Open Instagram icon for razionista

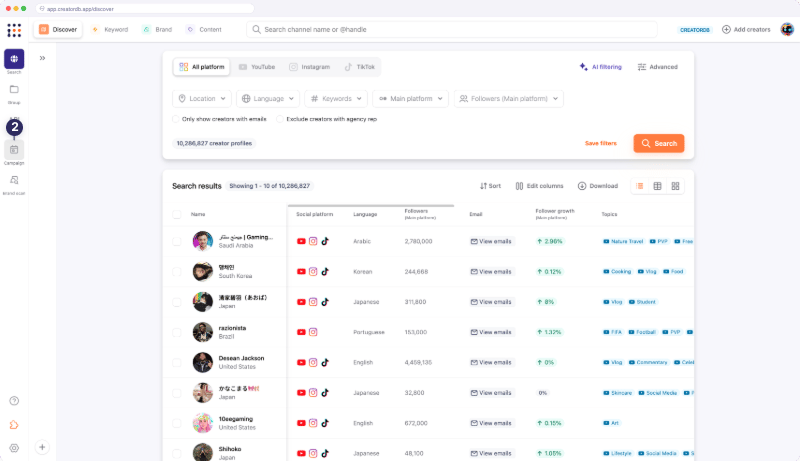coord(313,332)
